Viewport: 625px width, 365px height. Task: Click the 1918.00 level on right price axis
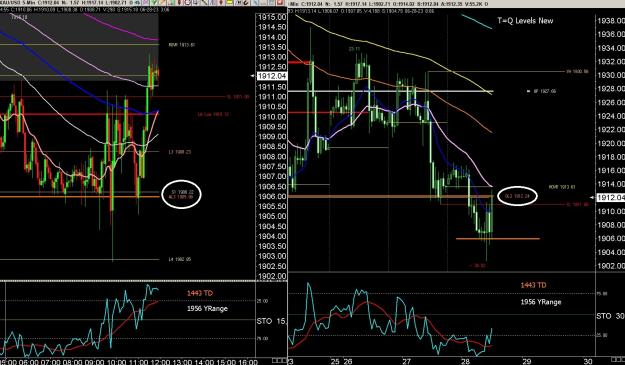coord(611,157)
